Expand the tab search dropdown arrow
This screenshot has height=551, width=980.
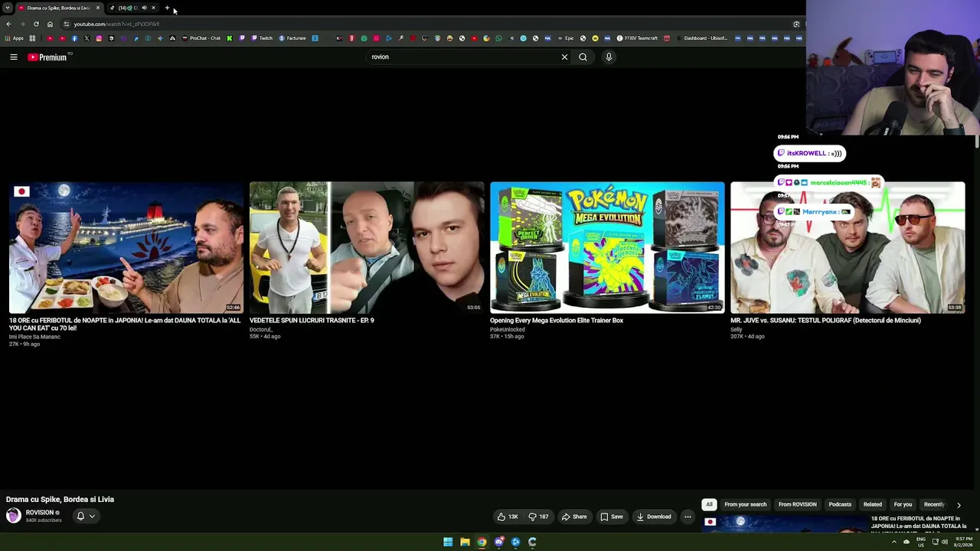click(x=7, y=8)
